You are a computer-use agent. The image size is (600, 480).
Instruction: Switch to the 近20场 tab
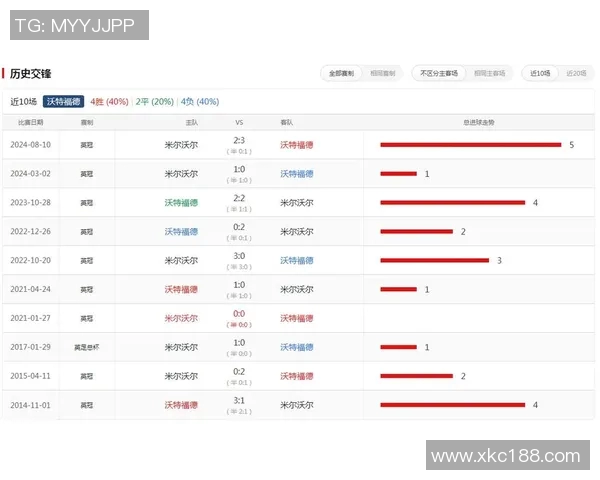(x=576, y=73)
